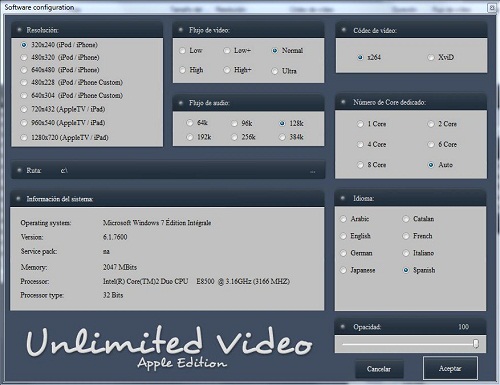
Task: Switch language to English
Action: 343,236
